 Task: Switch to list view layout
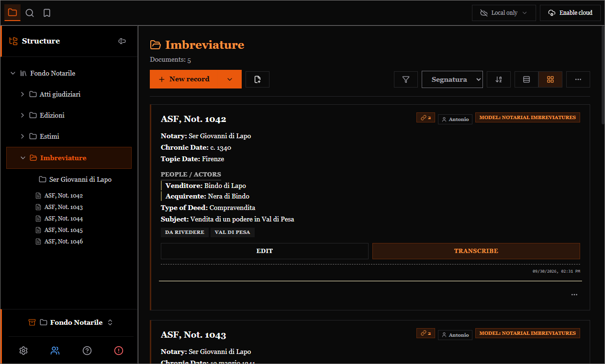(527, 79)
